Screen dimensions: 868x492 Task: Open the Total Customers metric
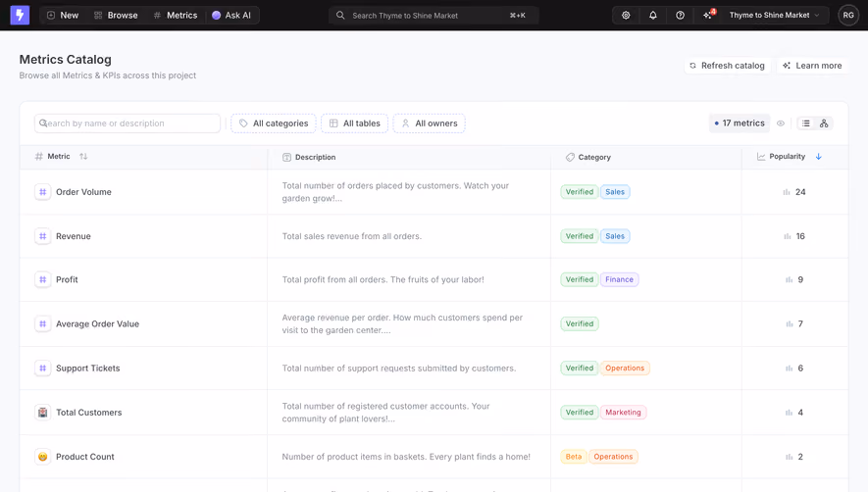(88, 413)
